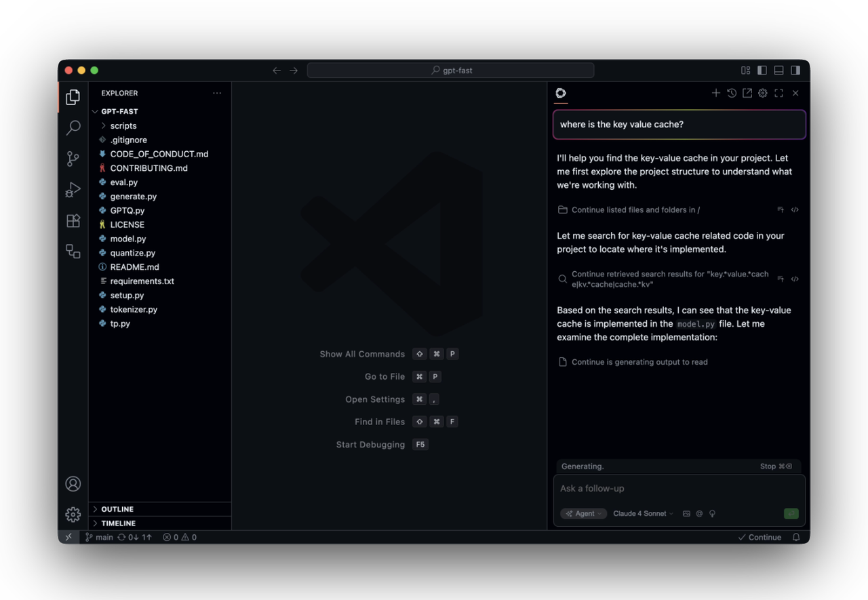This screenshot has height=600, width=868.
Task: Expand the listed files and folders step
Action: tap(635, 210)
